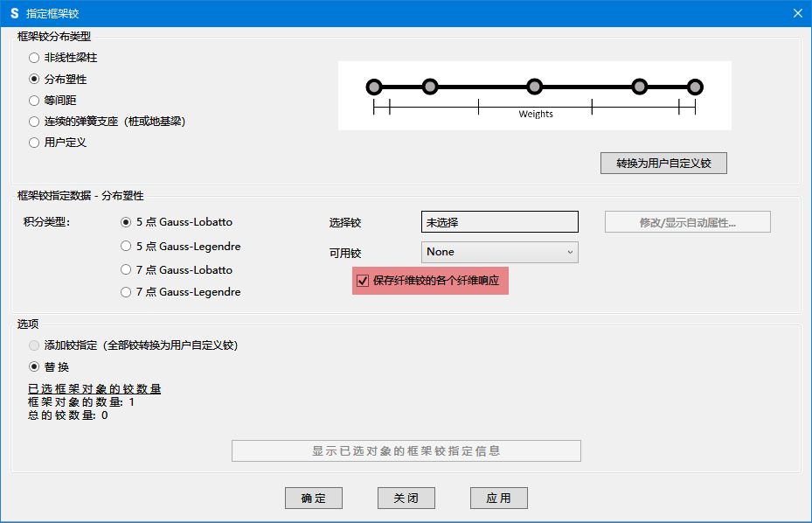
Task: Click 转换为用户自定义铰 button
Action: [x=663, y=164]
